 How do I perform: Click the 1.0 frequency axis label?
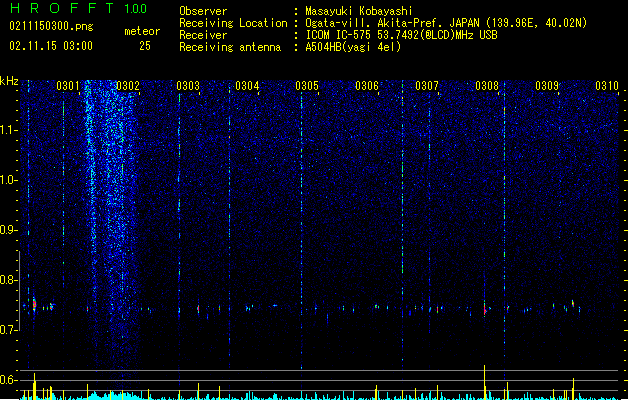coord(8,180)
